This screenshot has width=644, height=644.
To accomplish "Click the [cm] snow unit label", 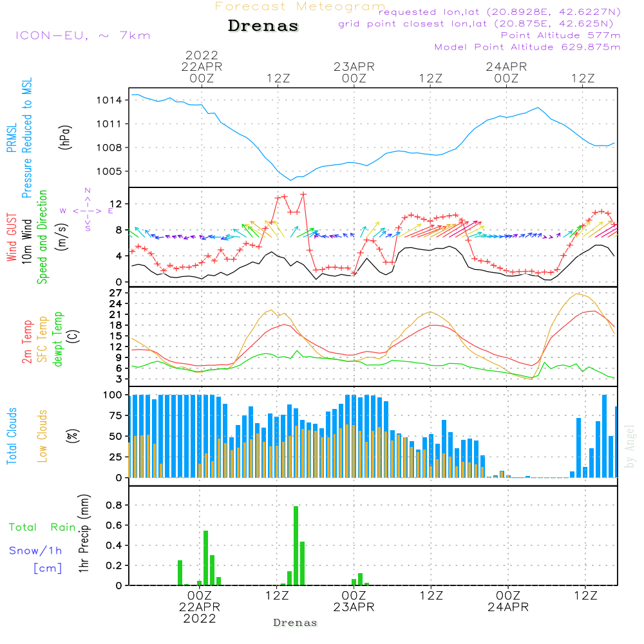I will pyautogui.click(x=48, y=569).
